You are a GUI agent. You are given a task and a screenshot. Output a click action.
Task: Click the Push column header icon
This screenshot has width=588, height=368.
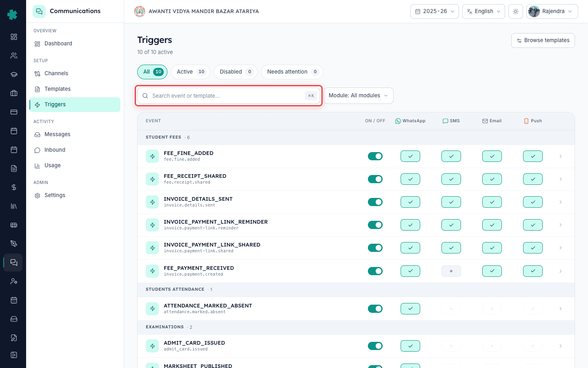click(x=526, y=121)
